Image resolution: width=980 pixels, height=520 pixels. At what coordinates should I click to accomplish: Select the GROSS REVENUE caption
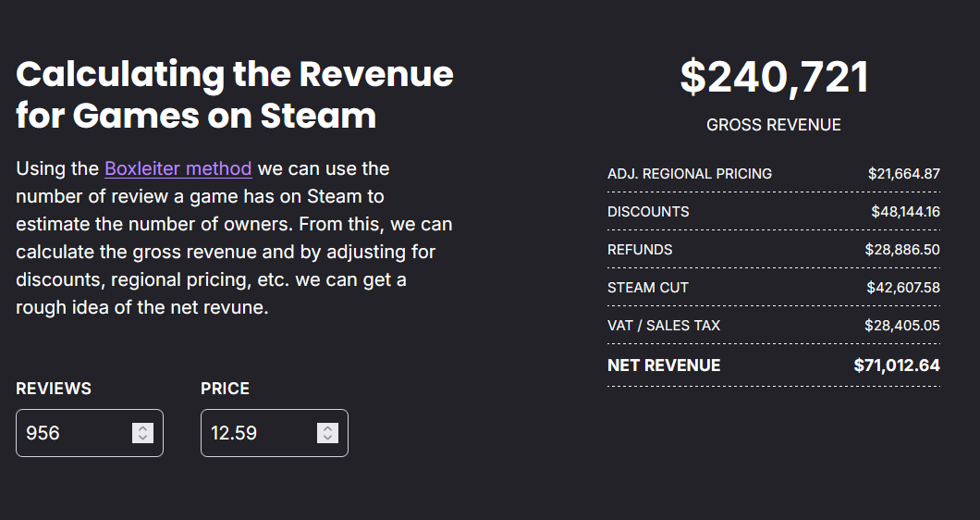(774, 125)
